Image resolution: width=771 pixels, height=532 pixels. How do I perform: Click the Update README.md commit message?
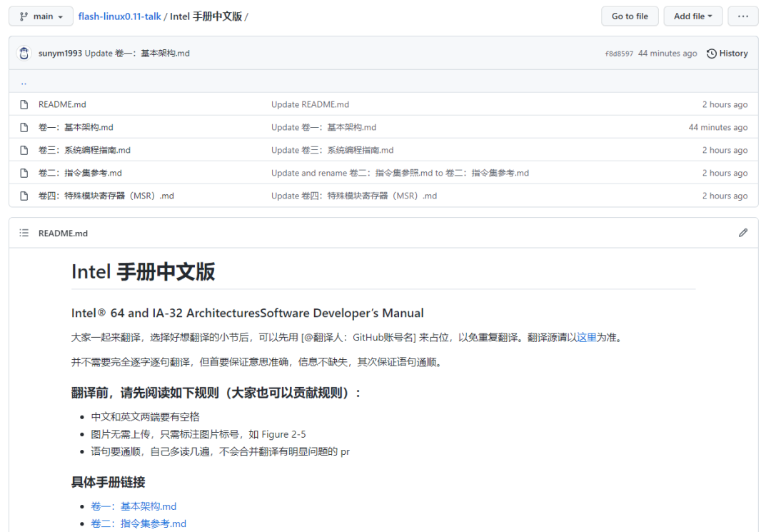[310, 104]
